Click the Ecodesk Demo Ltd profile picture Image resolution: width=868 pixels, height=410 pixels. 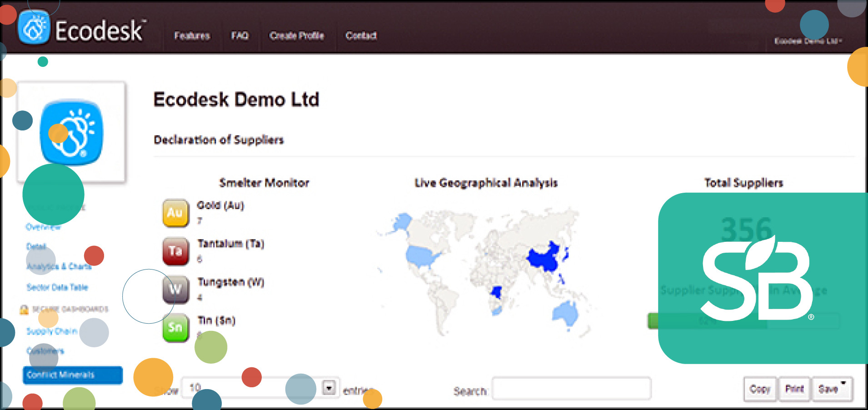(72, 132)
